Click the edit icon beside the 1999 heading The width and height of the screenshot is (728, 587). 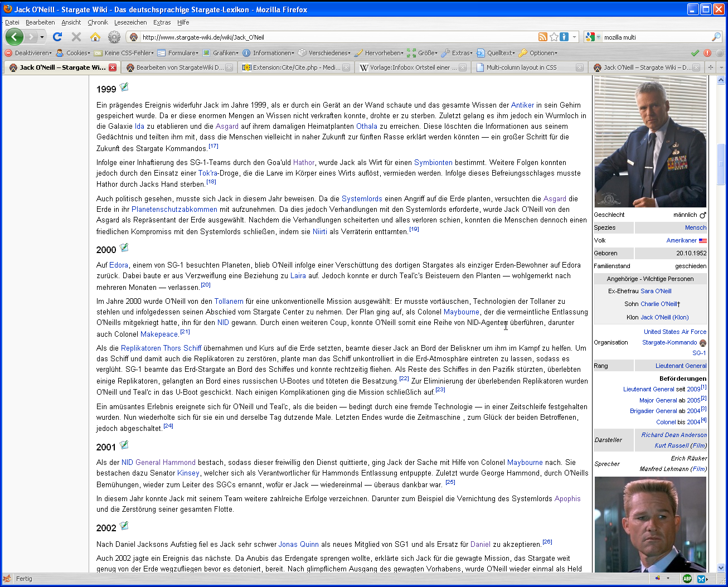pyautogui.click(x=124, y=88)
